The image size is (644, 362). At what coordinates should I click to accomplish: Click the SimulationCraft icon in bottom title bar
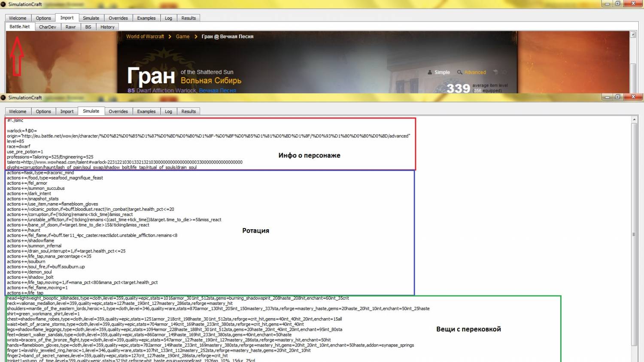click(3, 97)
